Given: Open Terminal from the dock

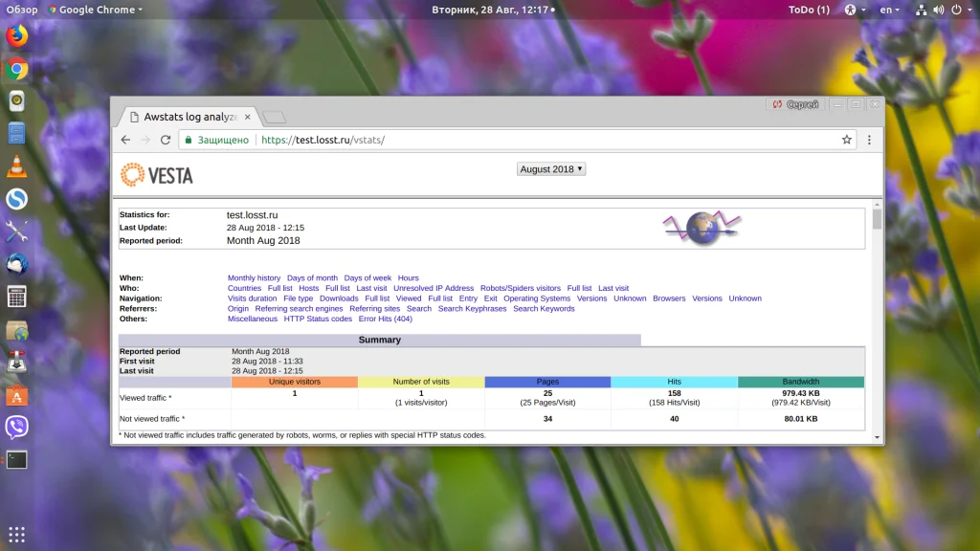Looking at the screenshot, I should point(16,459).
